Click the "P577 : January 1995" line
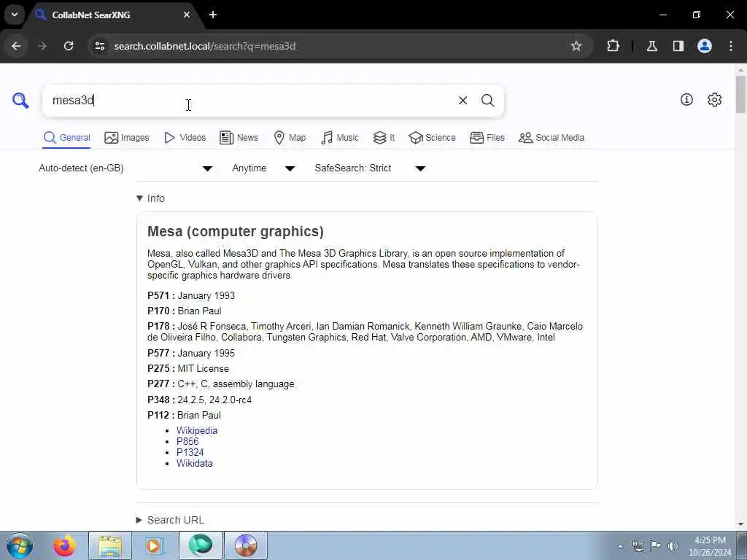The height and width of the screenshot is (560, 747). pyautogui.click(x=191, y=354)
